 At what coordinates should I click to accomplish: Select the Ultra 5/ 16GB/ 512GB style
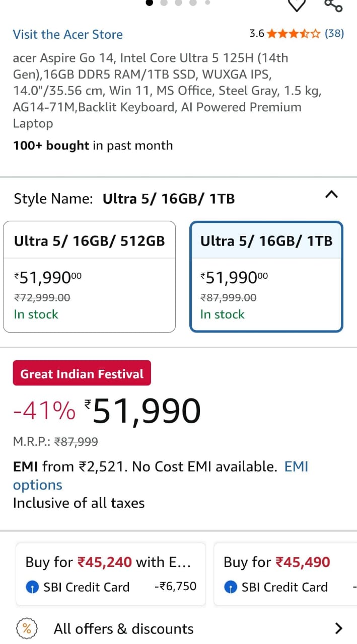(x=90, y=277)
